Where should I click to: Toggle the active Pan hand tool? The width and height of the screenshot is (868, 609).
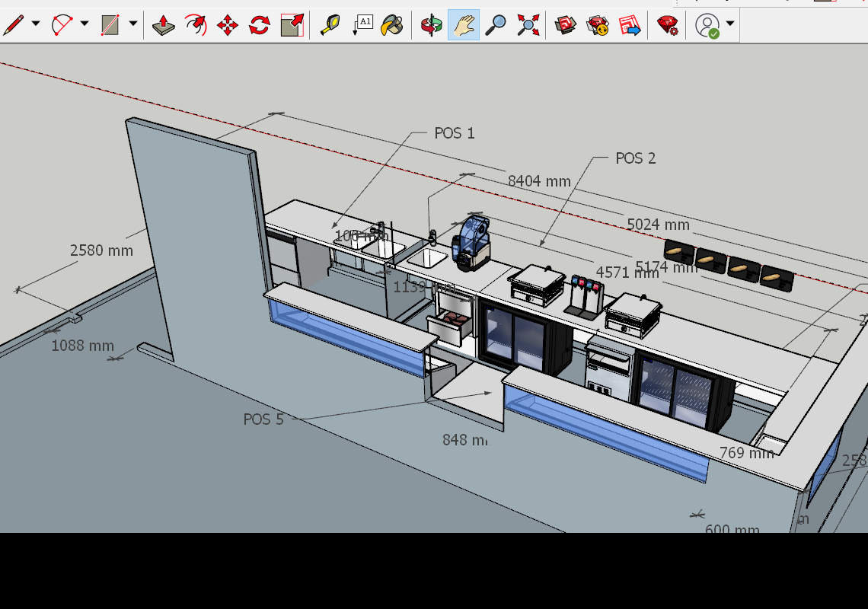coord(463,25)
